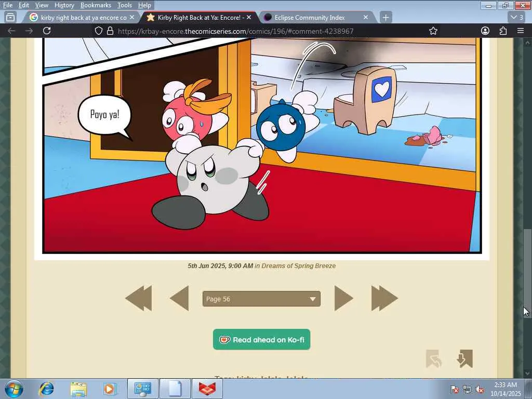532x399 pixels.
Task: Click the load bookmark ribbon icon
Action: point(434,358)
